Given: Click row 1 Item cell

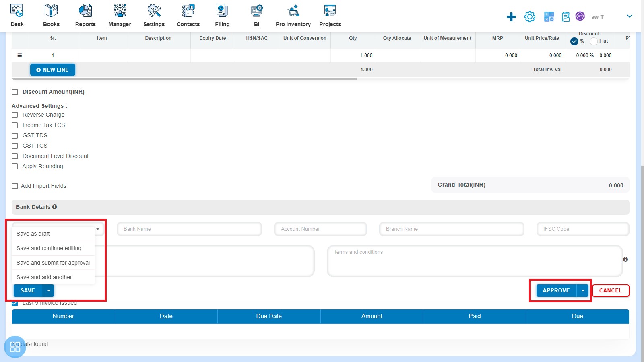Looking at the screenshot, I should [x=102, y=56].
